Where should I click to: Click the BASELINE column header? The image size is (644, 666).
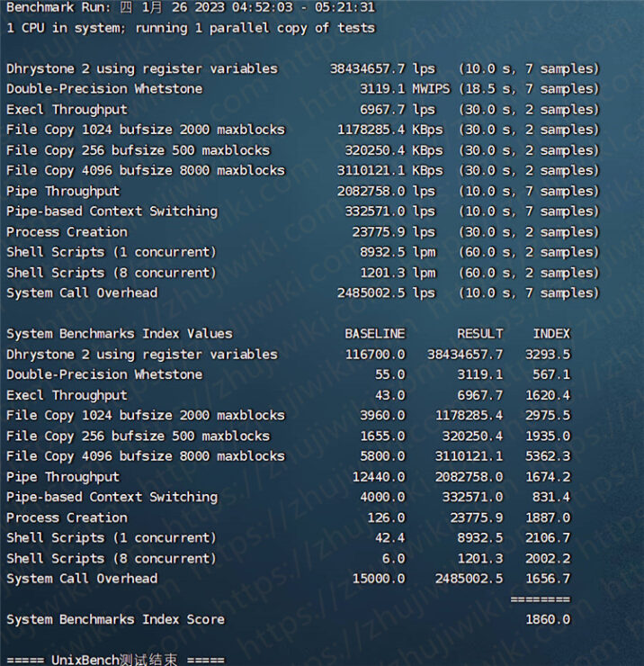375,334
